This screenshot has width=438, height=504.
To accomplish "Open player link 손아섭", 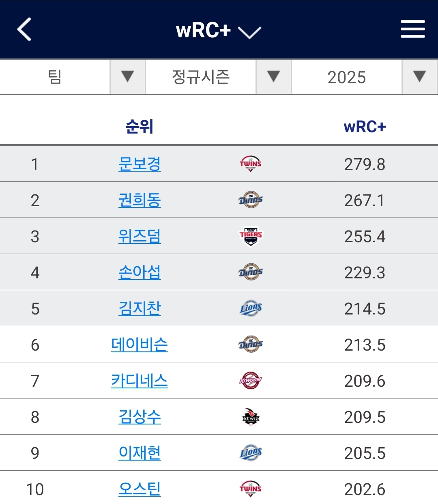I will [140, 272].
